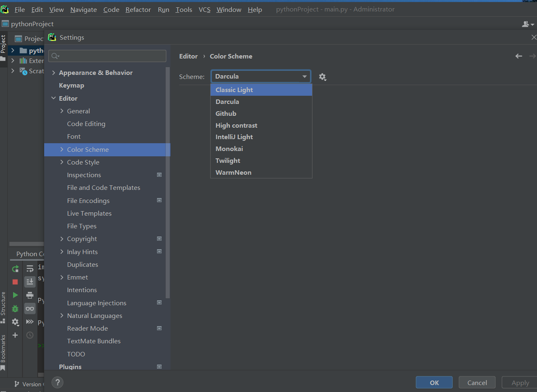Image resolution: width=537 pixels, height=392 pixels.
Task: Click Editor in the settings breadcrumb
Action: (x=188, y=56)
